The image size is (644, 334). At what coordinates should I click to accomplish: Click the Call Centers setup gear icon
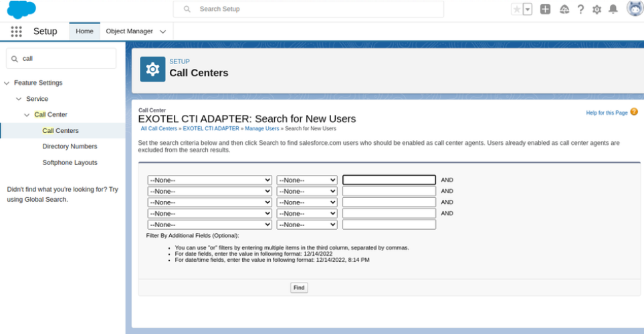(152, 69)
